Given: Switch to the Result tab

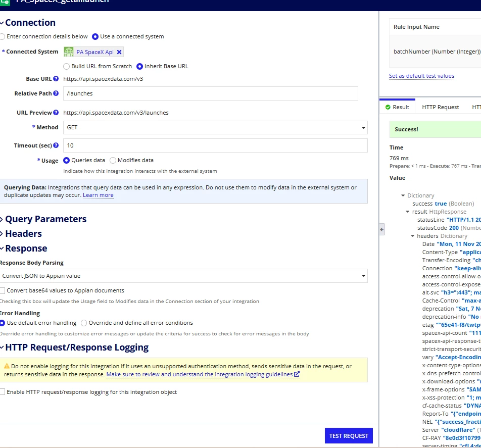Looking at the screenshot, I should click(x=397, y=107).
